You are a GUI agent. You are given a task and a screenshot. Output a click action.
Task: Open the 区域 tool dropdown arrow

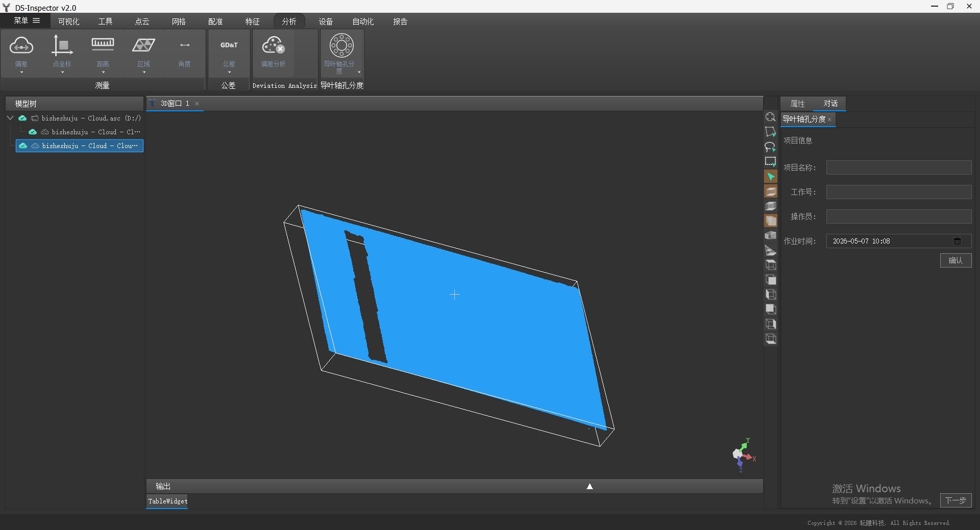(144, 73)
